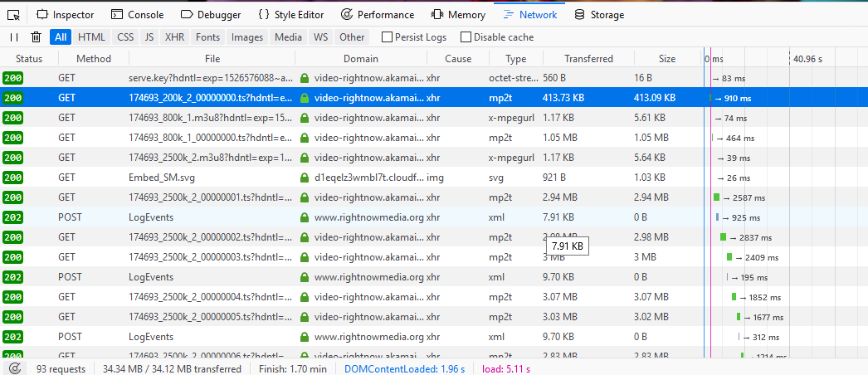Click the 2587 ms waterfall bar
Image resolution: width=868 pixels, height=375 pixels.
click(717, 197)
